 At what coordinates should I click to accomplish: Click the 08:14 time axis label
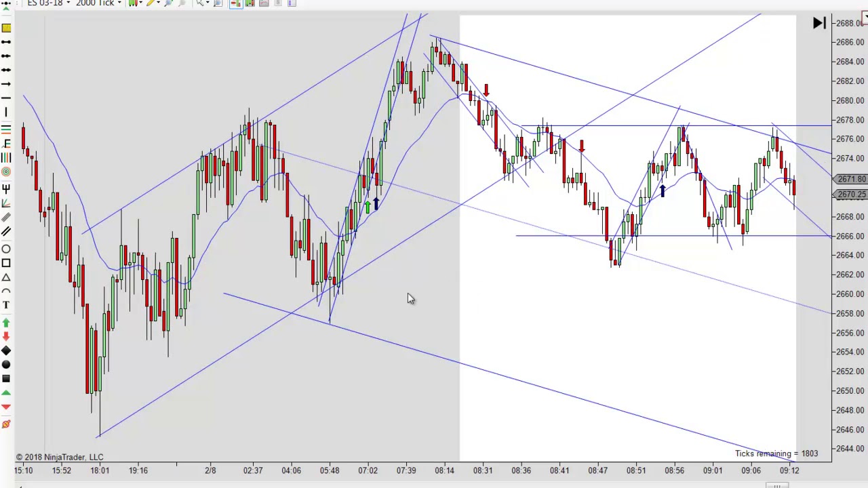(445, 470)
